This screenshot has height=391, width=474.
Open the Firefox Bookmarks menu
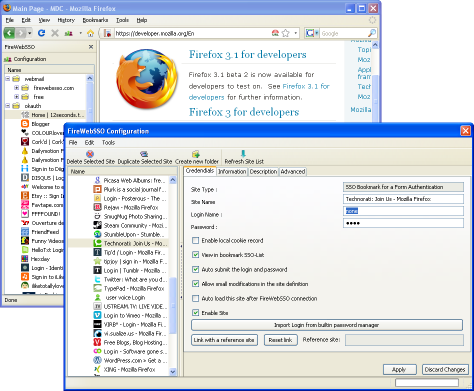95,20
